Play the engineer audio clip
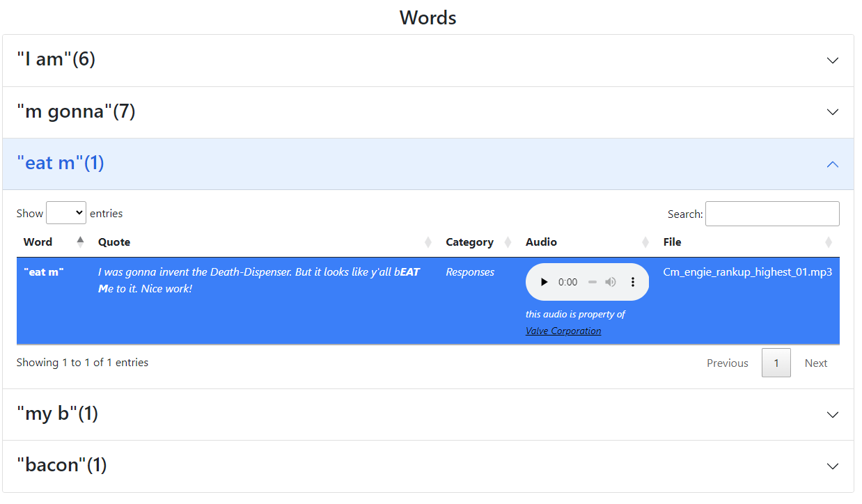 (x=544, y=282)
